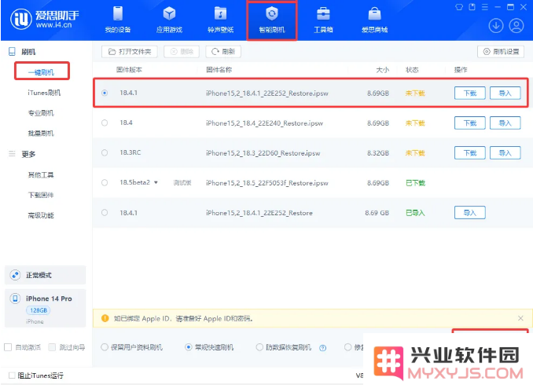Select the 18.4 firmware radio button
This screenshot has height=392, width=533.
105,123
